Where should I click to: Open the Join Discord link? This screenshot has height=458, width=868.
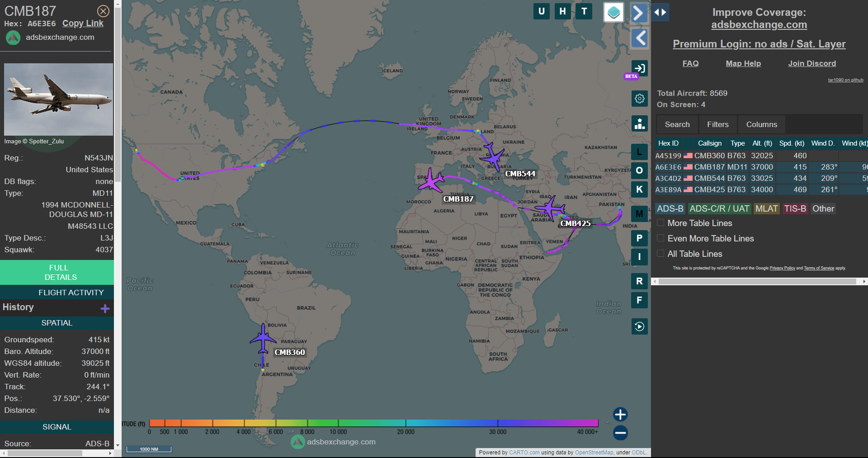(812, 63)
